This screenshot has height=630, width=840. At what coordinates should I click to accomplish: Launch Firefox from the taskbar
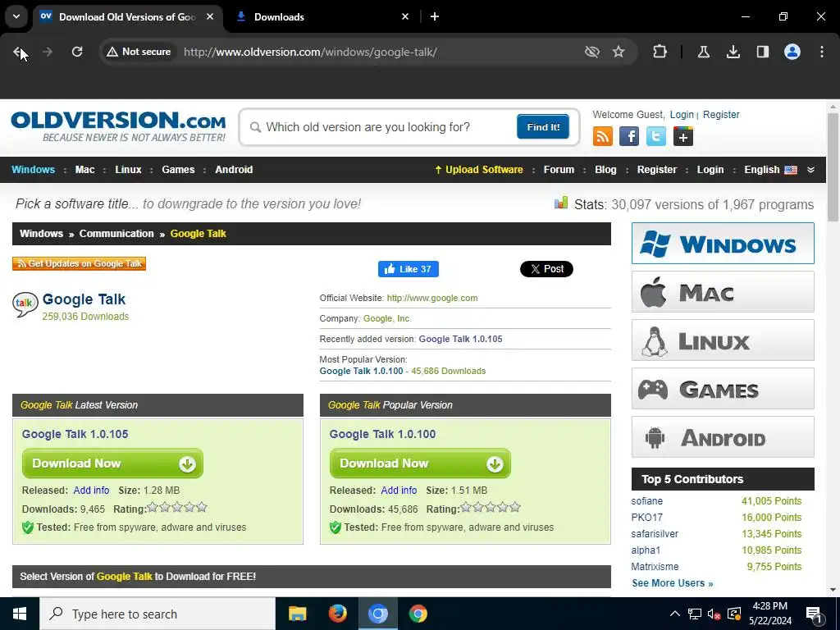[x=337, y=614]
